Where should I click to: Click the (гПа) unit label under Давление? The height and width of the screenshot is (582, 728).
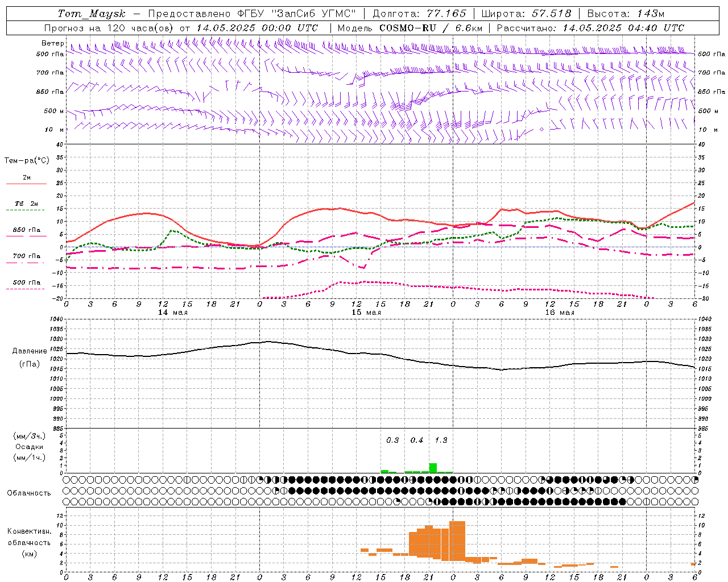30,364
